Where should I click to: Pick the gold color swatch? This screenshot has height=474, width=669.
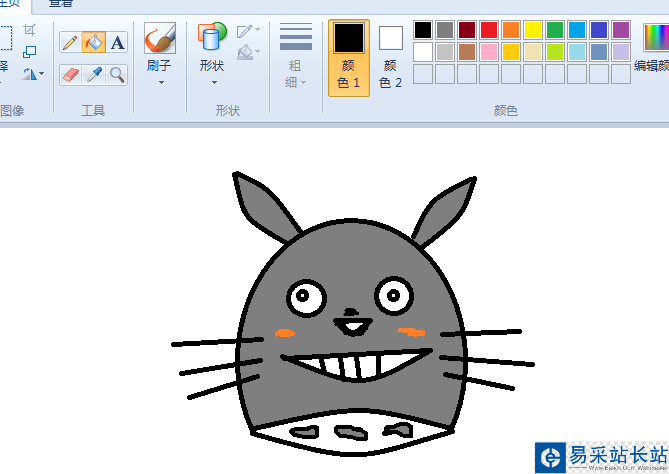click(x=511, y=52)
